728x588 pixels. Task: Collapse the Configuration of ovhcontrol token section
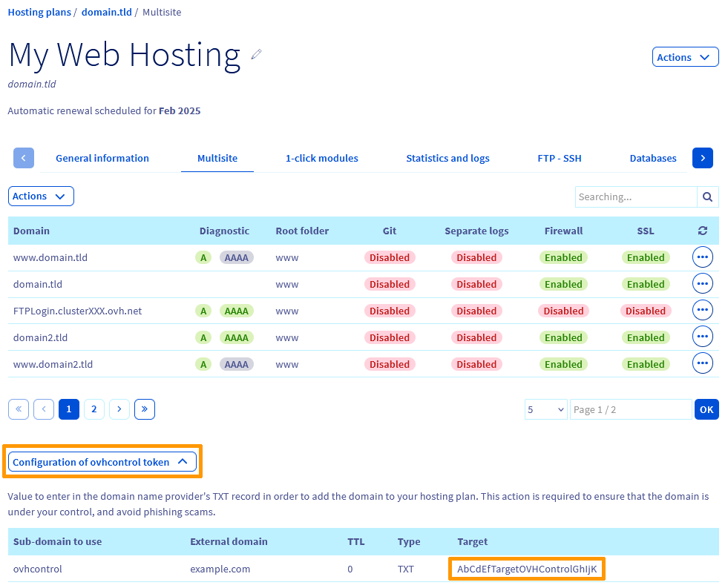tap(102, 462)
